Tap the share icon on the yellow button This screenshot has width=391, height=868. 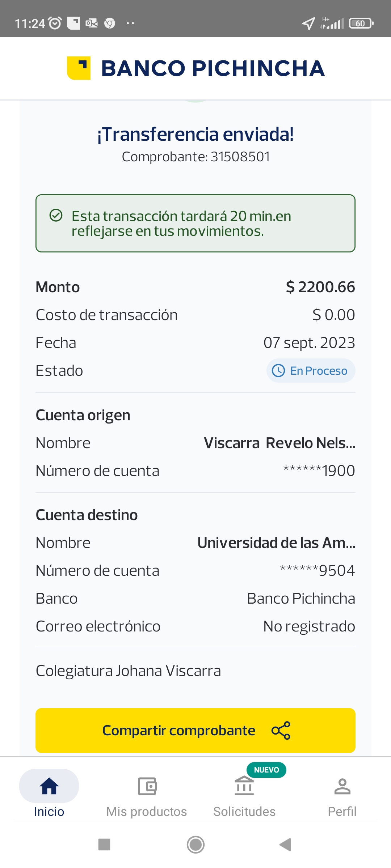pyautogui.click(x=281, y=731)
